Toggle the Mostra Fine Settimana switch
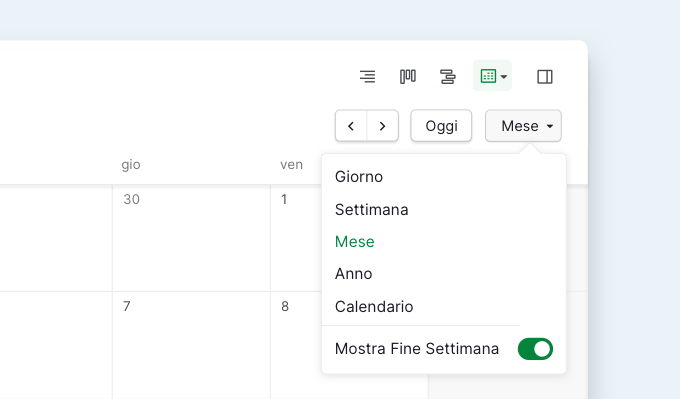 [x=535, y=349]
